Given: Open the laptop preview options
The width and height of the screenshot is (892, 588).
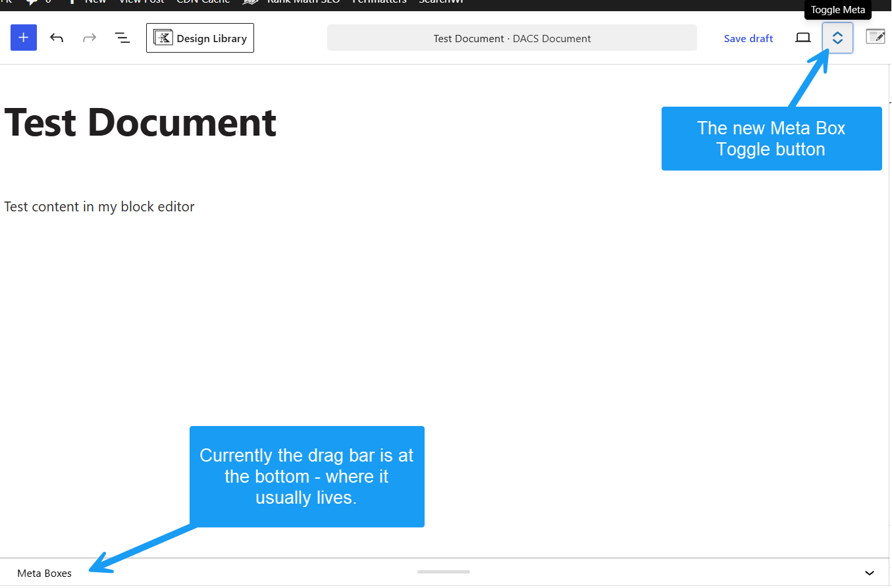Looking at the screenshot, I should point(803,38).
